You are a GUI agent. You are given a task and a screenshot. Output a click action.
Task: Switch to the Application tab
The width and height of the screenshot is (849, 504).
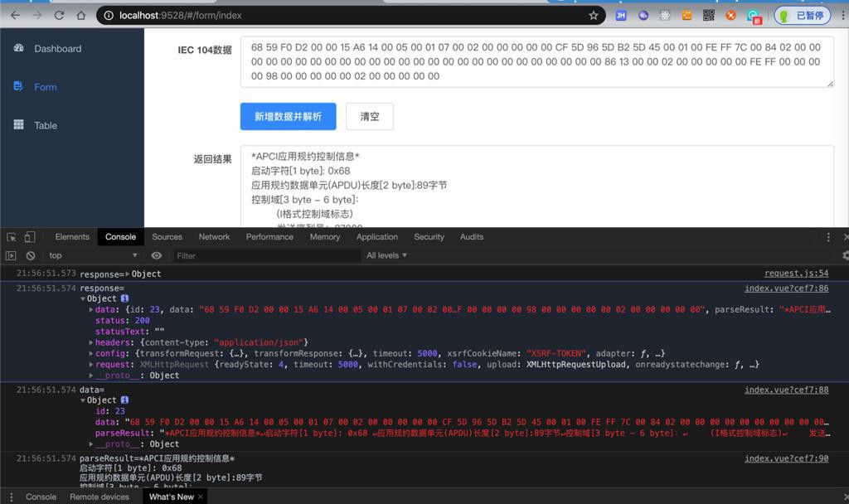377,237
